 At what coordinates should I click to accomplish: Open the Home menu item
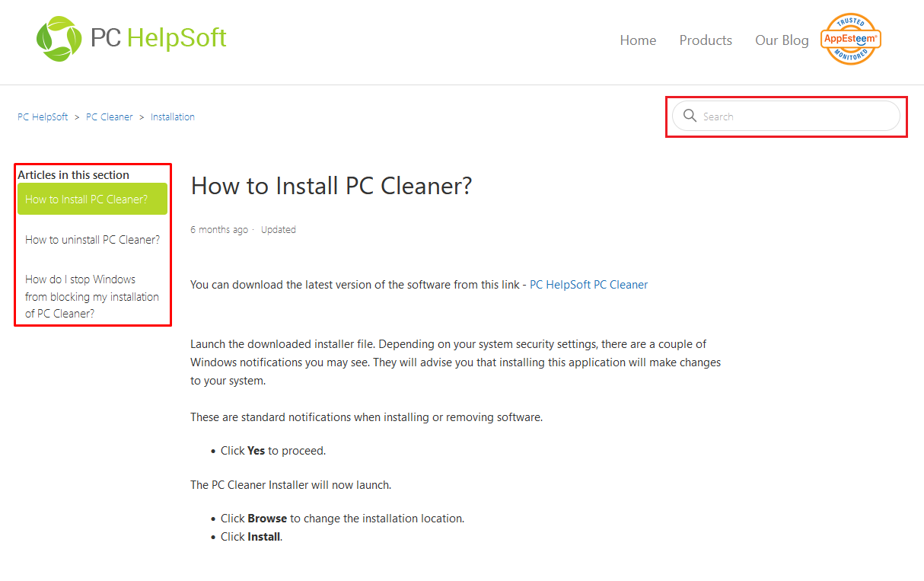(638, 40)
